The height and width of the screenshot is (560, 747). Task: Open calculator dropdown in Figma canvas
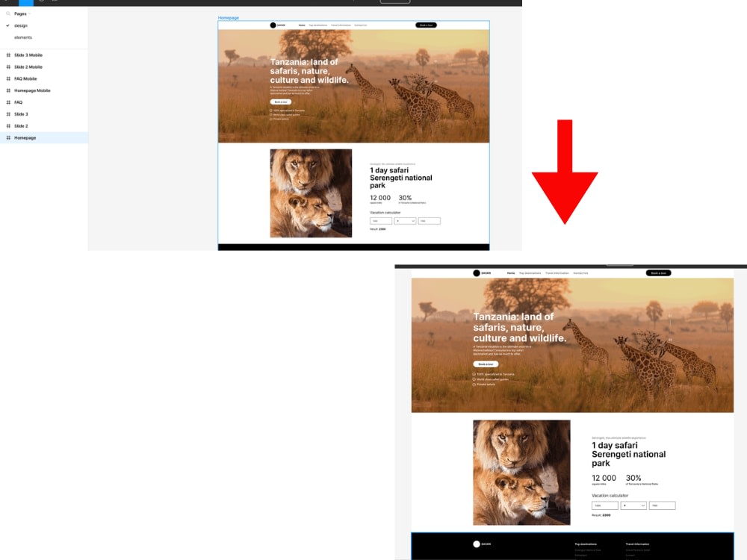coord(405,221)
